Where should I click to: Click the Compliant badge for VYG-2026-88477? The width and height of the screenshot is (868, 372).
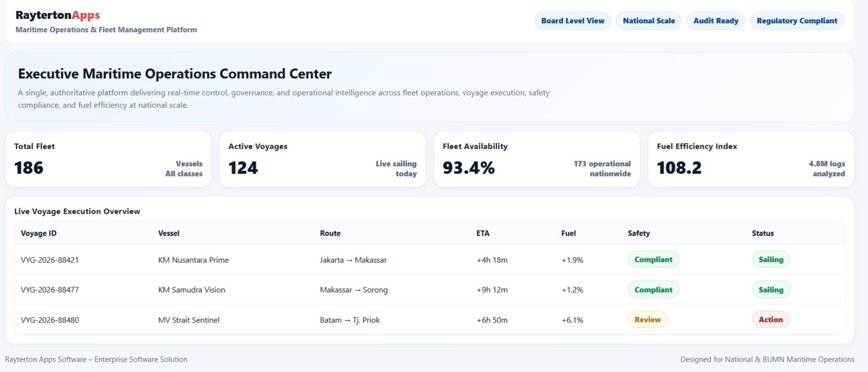tap(653, 290)
